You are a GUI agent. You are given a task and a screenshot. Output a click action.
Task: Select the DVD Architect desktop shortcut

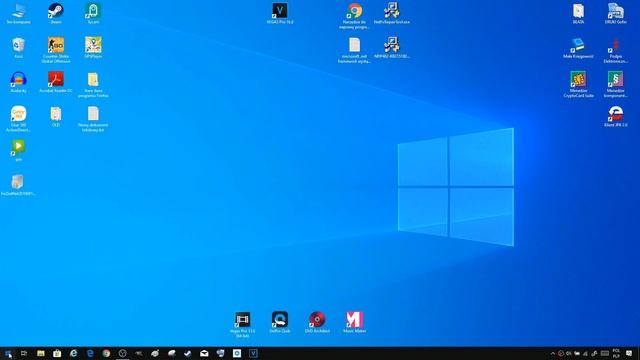coord(317,322)
